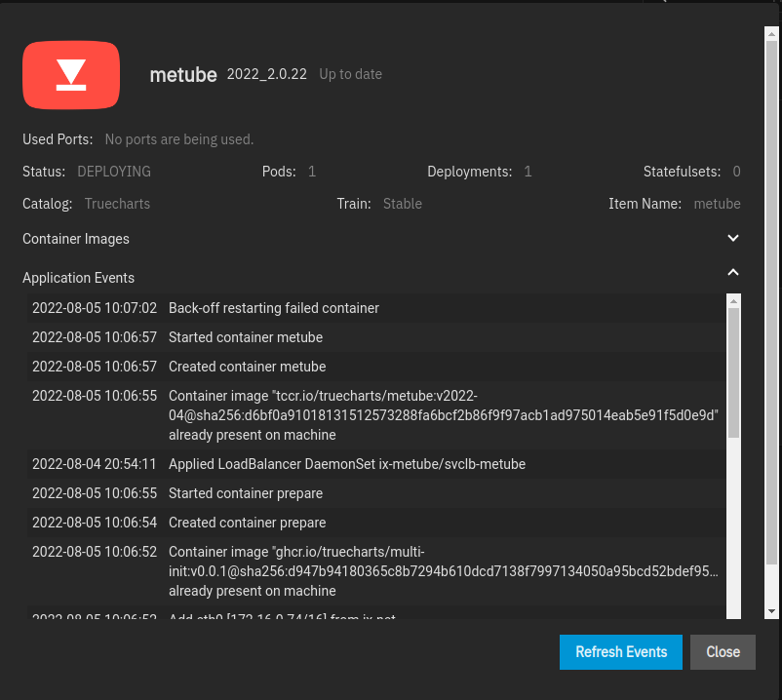Click the Close button
Screen dimensions: 782x700
coord(723,651)
